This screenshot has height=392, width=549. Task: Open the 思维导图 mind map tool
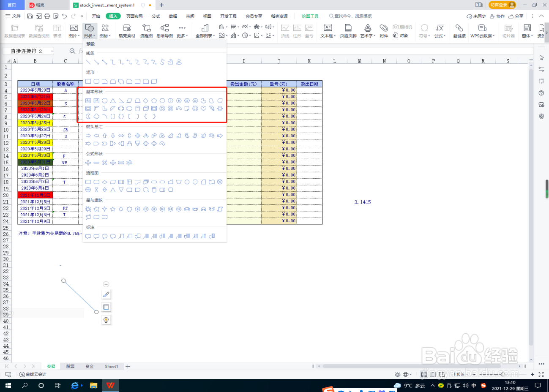point(165,31)
